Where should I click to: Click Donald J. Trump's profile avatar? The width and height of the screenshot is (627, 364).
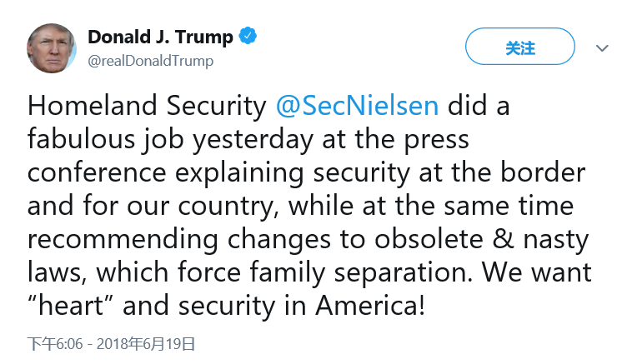click(x=52, y=47)
